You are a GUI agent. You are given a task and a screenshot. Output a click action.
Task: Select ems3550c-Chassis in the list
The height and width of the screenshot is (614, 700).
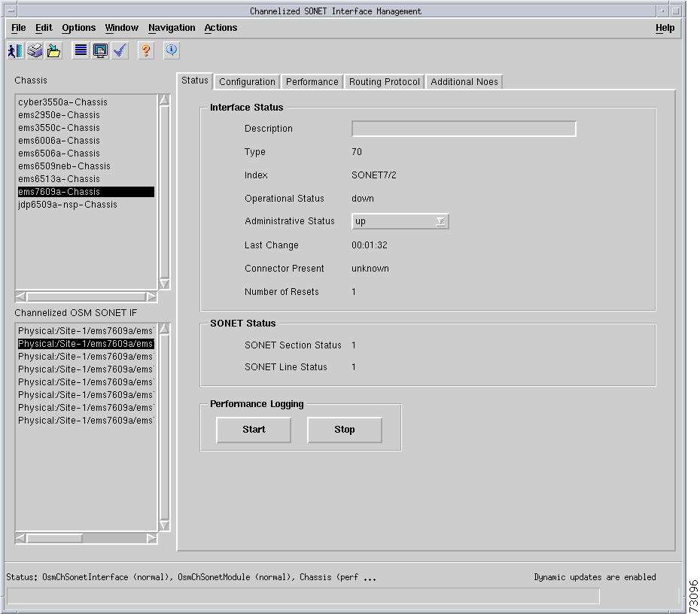[x=86, y=128]
